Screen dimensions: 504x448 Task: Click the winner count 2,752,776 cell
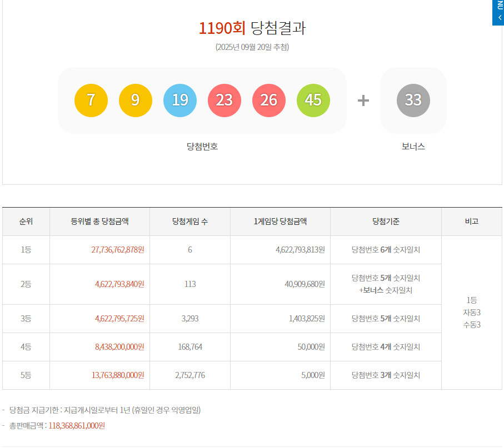190,375
